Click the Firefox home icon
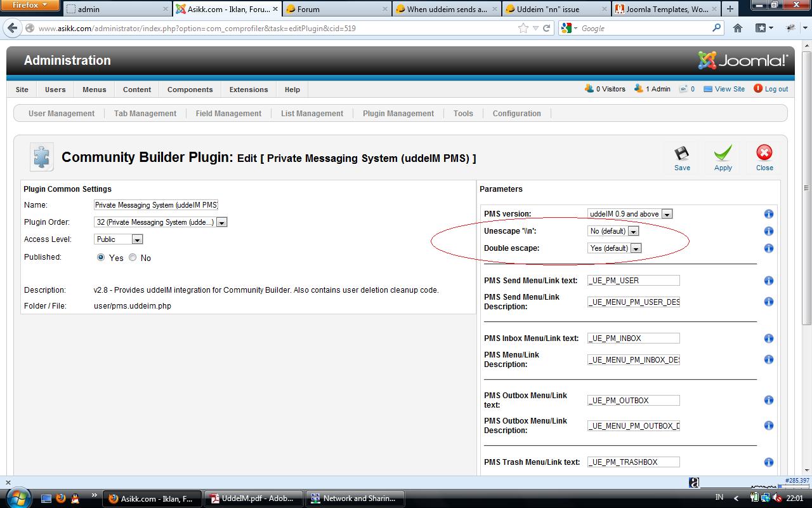The height and width of the screenshot is (508, 812). tap(738, 28)
